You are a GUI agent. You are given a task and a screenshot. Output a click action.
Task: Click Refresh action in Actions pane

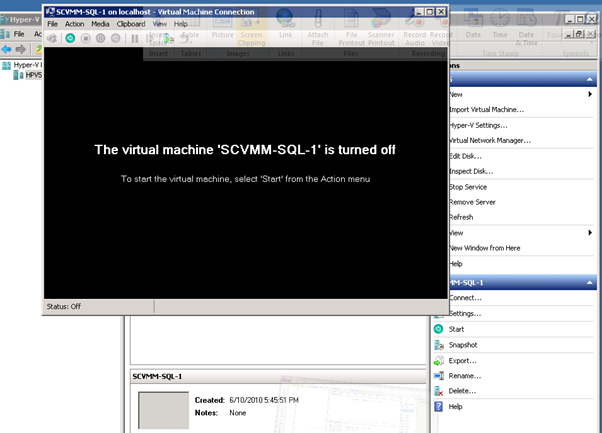pyautogui.click(x=461, y=217)
